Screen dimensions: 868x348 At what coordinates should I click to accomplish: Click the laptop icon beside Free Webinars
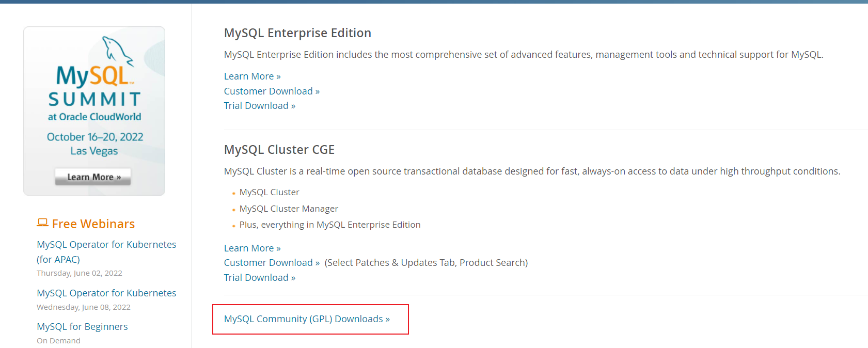tap(42, 223)
